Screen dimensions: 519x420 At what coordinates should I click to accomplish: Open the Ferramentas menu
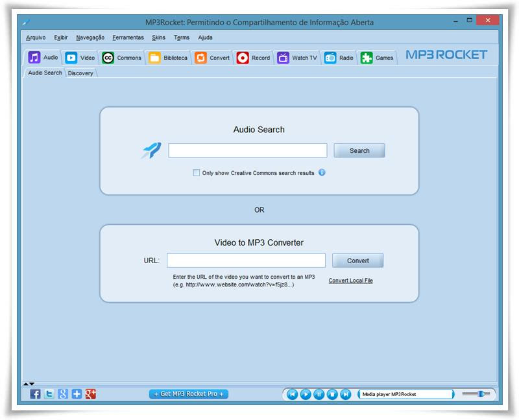pos(128,38)
